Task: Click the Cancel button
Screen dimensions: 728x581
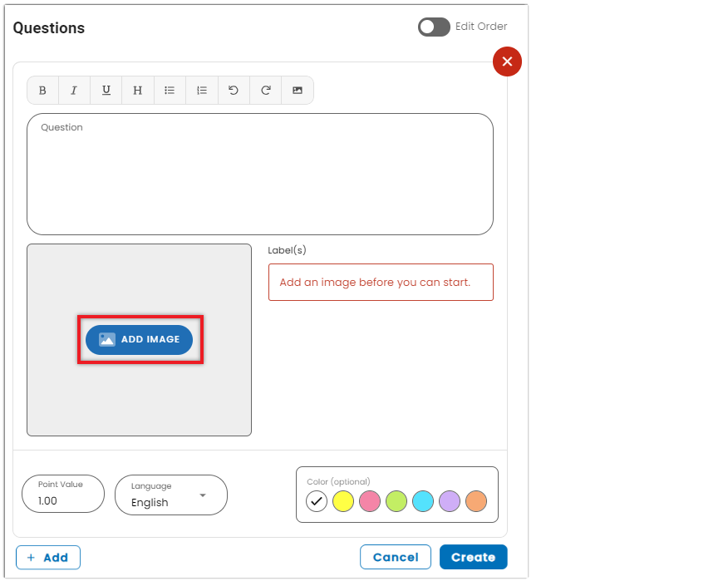Action: click(x=396, y=557)
